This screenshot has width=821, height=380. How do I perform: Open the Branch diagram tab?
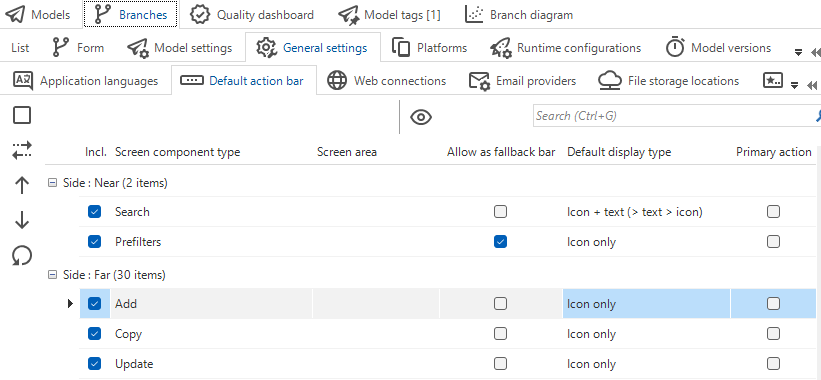coord(519,15)
